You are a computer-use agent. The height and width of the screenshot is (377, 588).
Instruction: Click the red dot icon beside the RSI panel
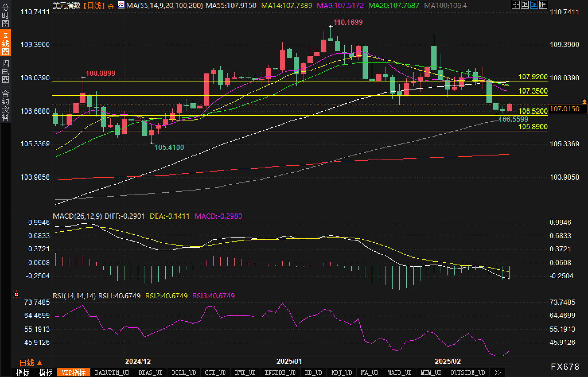pyautogui.click(x=17, y=294)
